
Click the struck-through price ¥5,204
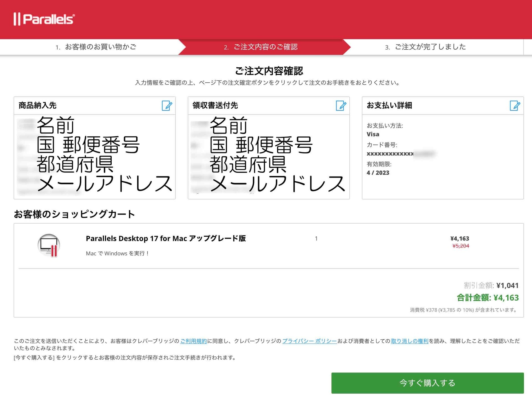[x=461, y=246]
